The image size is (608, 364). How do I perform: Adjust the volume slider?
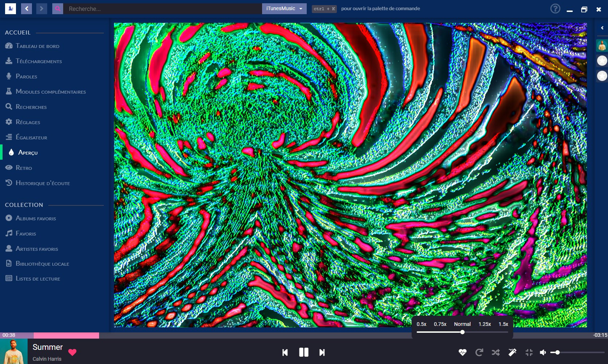click(577, 352)
